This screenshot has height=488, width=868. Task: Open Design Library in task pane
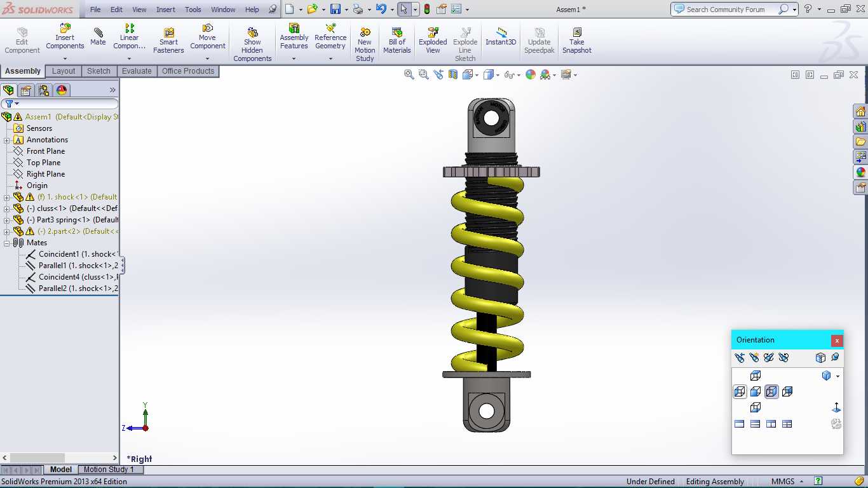click(x=861, y=126)
